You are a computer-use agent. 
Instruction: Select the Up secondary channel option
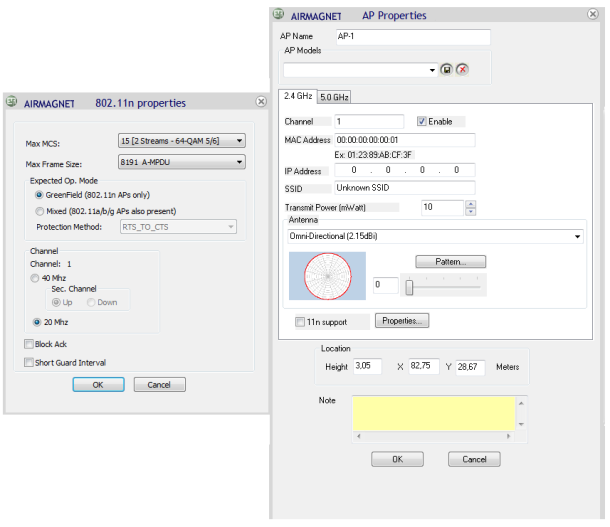[x=56, y=302]
